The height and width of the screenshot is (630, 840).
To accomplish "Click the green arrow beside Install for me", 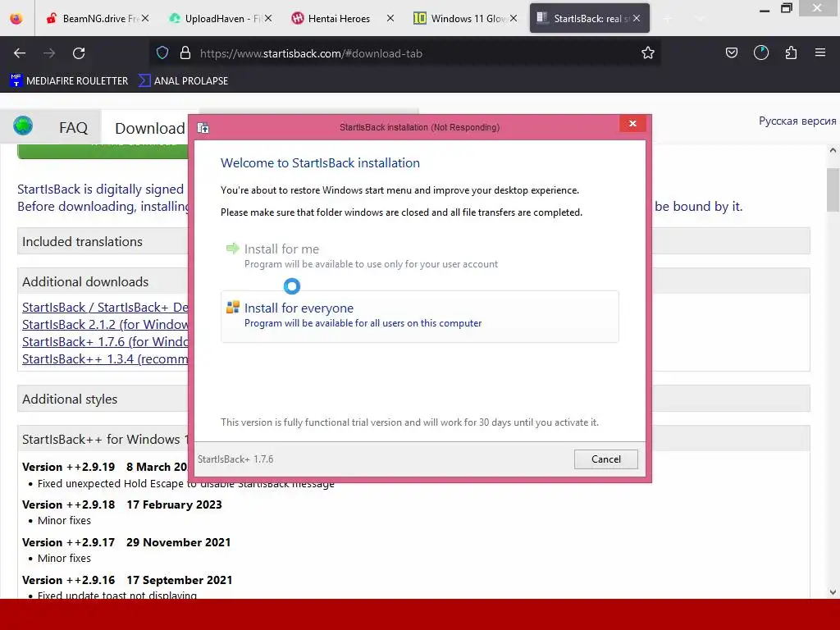I will click(232, 248).
